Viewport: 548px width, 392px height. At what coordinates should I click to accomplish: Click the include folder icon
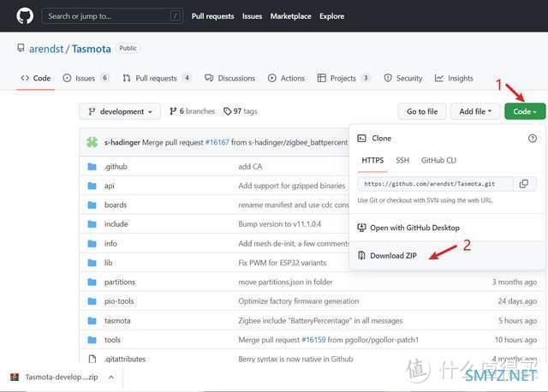92,224
